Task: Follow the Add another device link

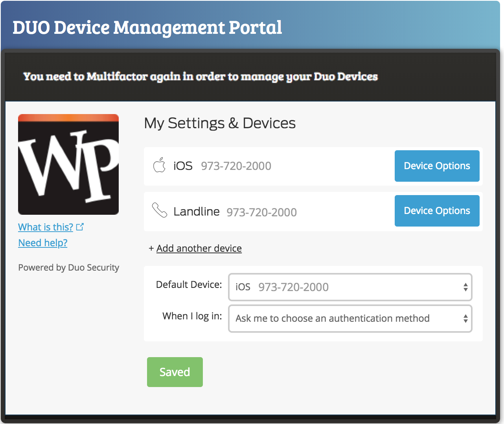Action: (x=199, y=249)
